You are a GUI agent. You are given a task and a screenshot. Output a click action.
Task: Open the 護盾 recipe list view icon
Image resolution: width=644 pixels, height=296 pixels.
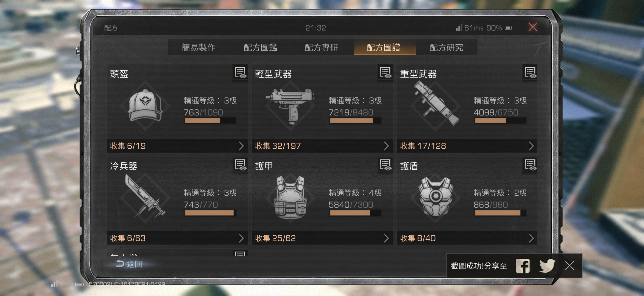pos(530,165)
